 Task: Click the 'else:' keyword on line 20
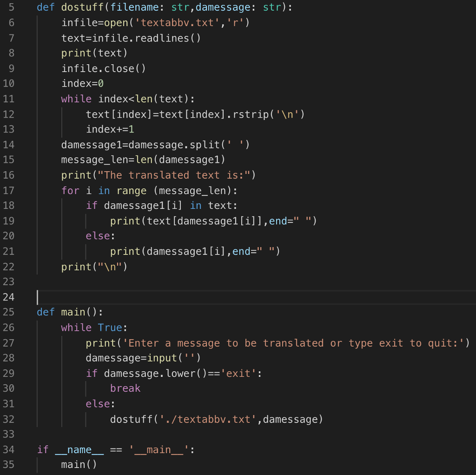pos(100,236)
